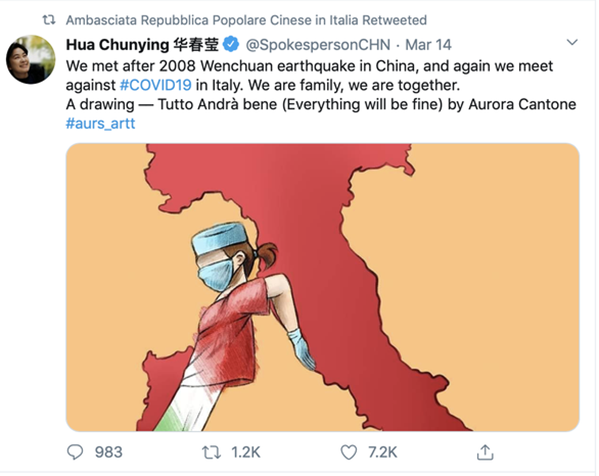
Task: Open the @SpokespersonCHN handle
Action: 318,45
